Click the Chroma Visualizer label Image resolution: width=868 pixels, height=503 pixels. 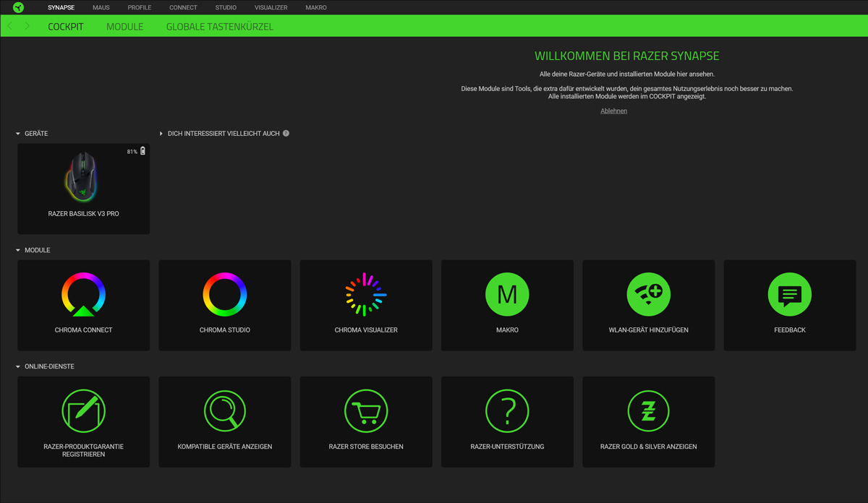tap(366, 330)
